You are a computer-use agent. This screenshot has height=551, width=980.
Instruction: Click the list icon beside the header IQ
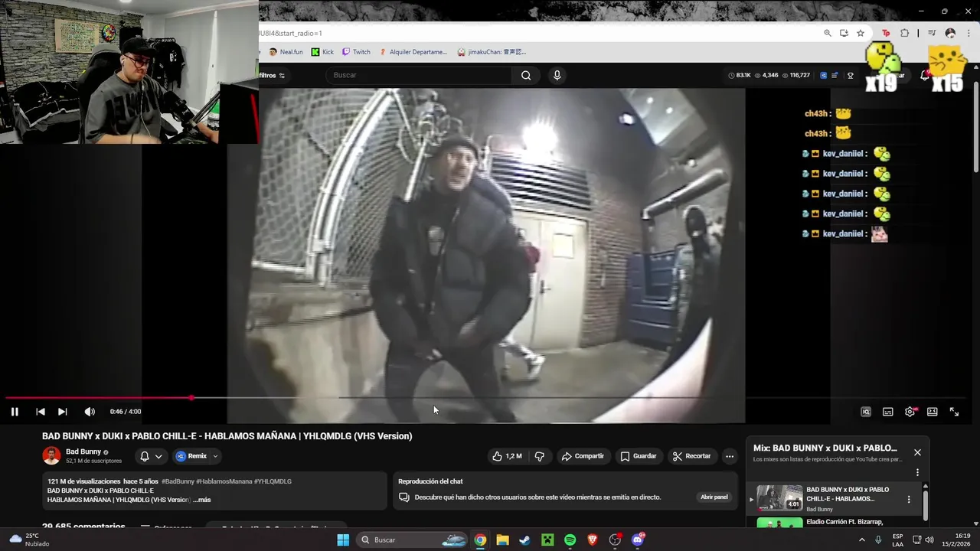(835, 75)
